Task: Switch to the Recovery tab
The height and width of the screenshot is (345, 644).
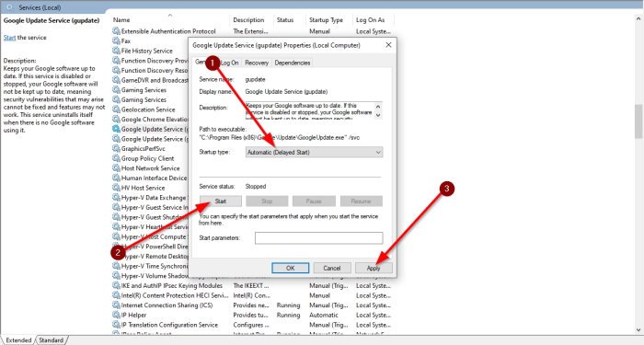Action: [257, 63]
